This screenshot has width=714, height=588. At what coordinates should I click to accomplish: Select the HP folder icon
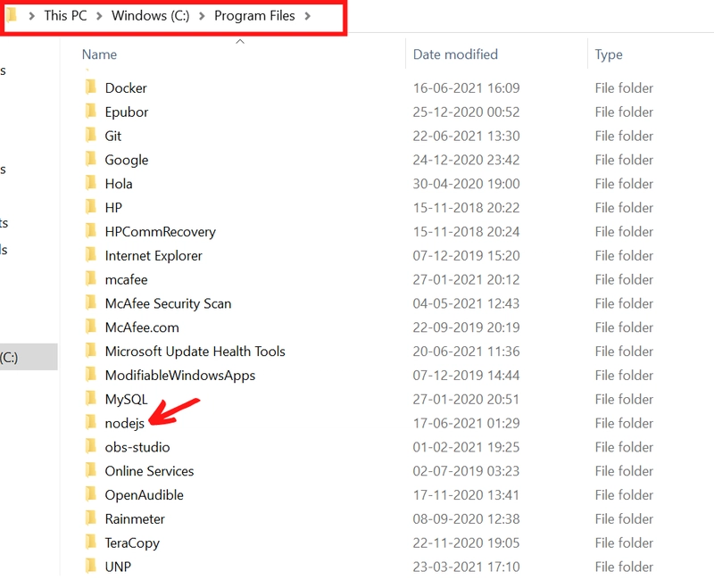coord(91,207)
